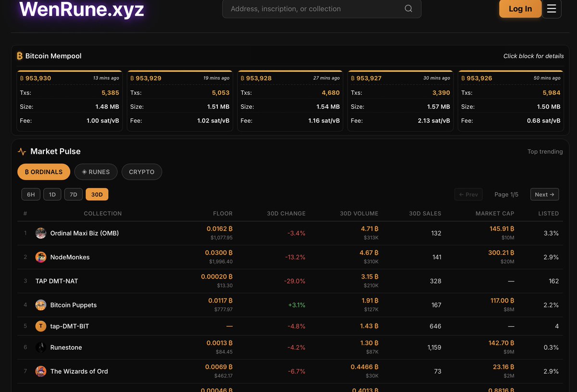Open block 953,927 card
The width and height of the screenshot is (577, 392).
click(x=401, y=101)
